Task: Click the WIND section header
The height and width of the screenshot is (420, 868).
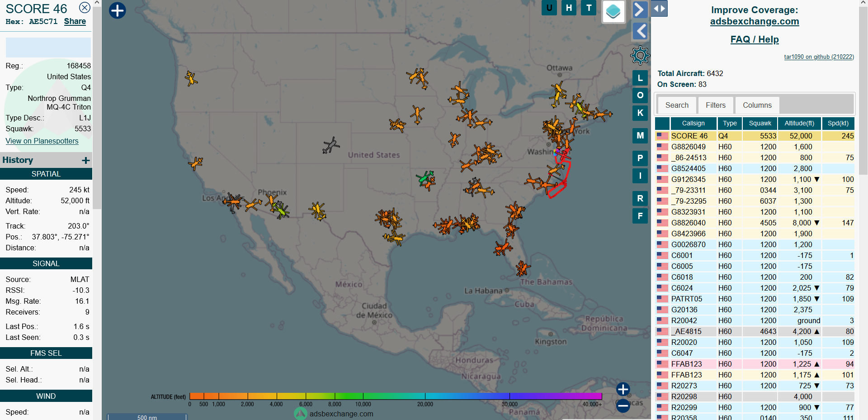Action: pos(46,396)
